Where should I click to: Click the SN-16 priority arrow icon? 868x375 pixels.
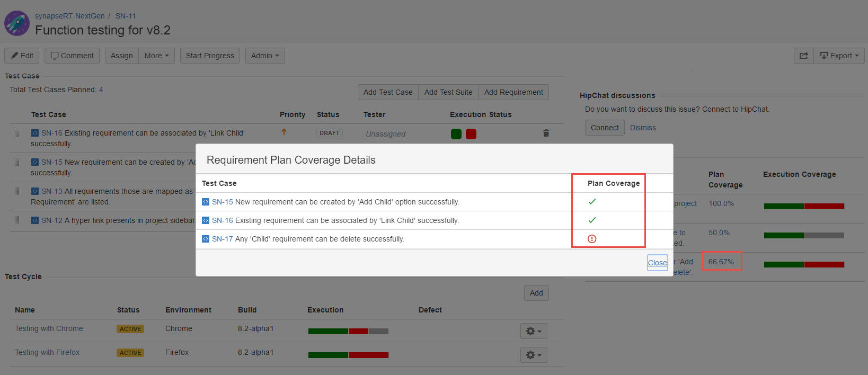pyautogui.click(x=284, y=132)
